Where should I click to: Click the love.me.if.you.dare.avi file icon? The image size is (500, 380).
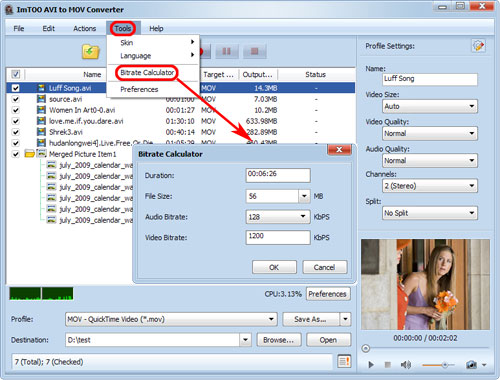point(41,121)
